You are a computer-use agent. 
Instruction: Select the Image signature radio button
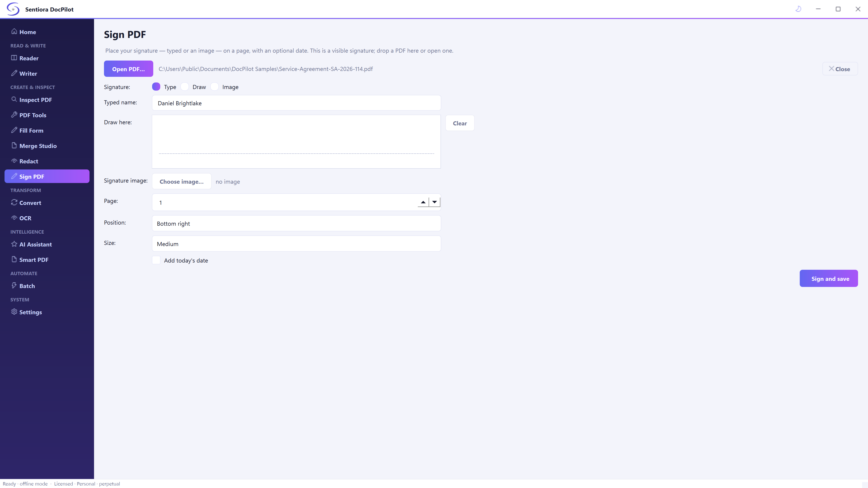point(214,87)
